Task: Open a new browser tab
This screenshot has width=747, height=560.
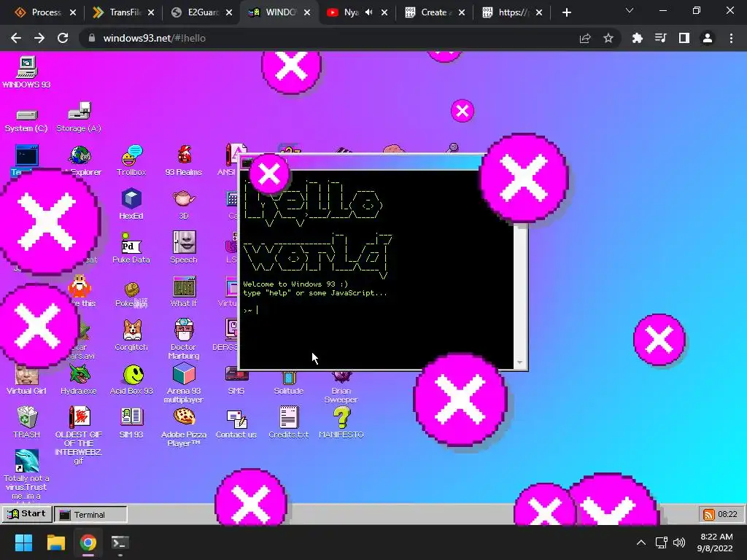Action: 566,12
